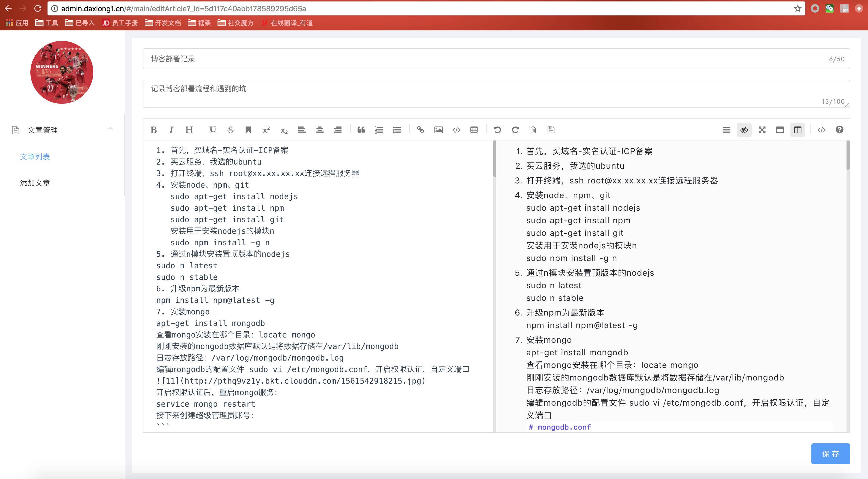Viewport: 868px width, 479px height.
Task: Add a hyperlink via link icon
Action: click(x=420, y=130)
